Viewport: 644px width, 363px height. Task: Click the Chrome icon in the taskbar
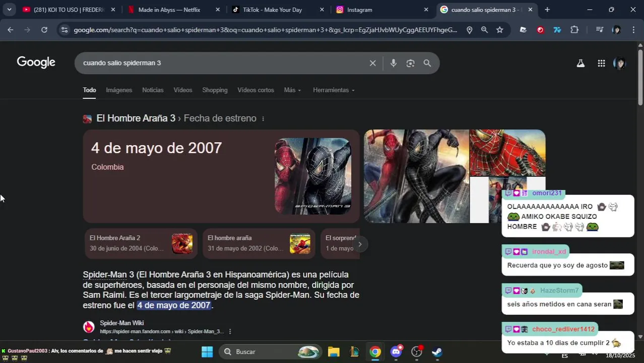click(375, 351)
